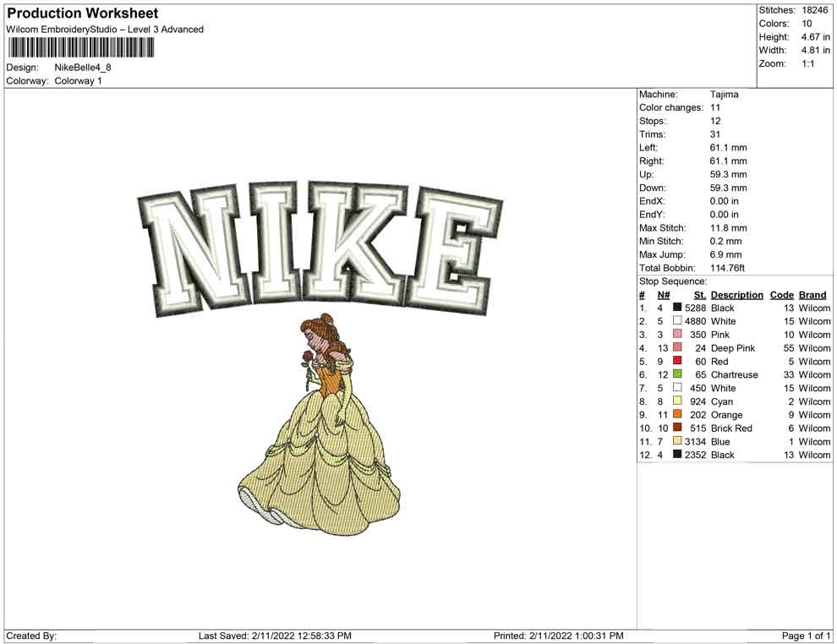This screenshot has width=837, height=644.
Task: Click the Stops value '12'
Action: pyautogui.click(x=715, y=121)
